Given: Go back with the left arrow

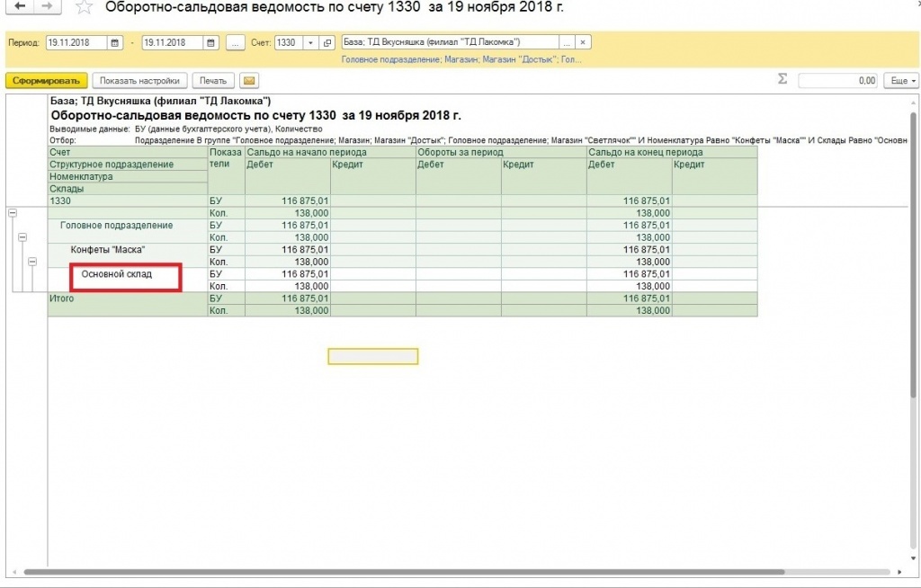Looking at the screenshot, I should 20,6.
